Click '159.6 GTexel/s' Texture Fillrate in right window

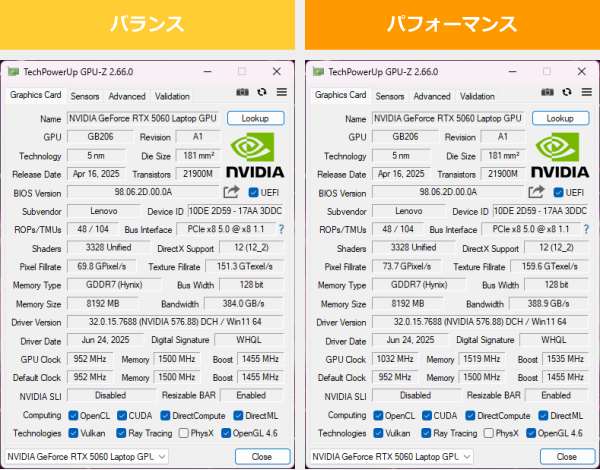click(x=549, y=266)
